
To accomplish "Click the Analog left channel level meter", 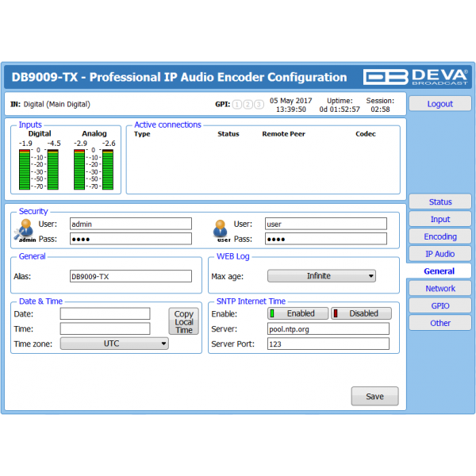I will click(x=79, y=170).
